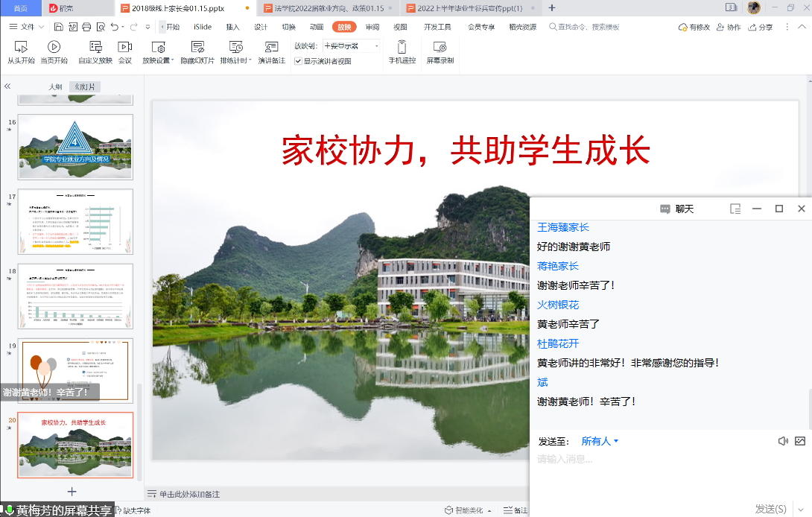The image size is (812, 517).
Task: Click the 发送(S) send button
Action: tap(770, 509)
